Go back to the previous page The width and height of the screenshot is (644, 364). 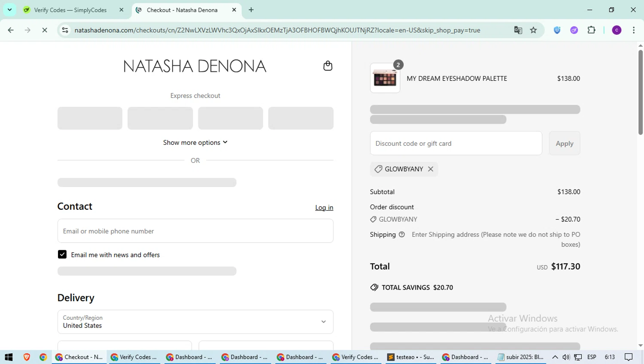click(x=11, y=30)
